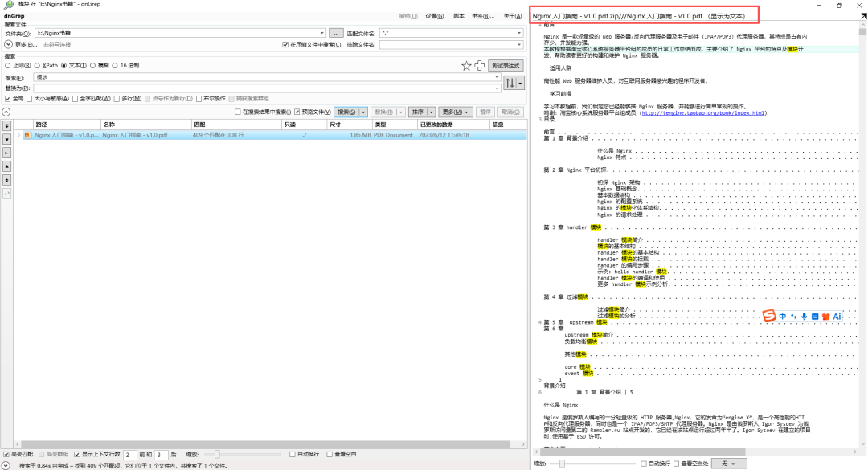Image resolution: width=868 pixels, height=470 pixels.
Task: Click the browse folder … button
Action: click(x=335, y=33)
